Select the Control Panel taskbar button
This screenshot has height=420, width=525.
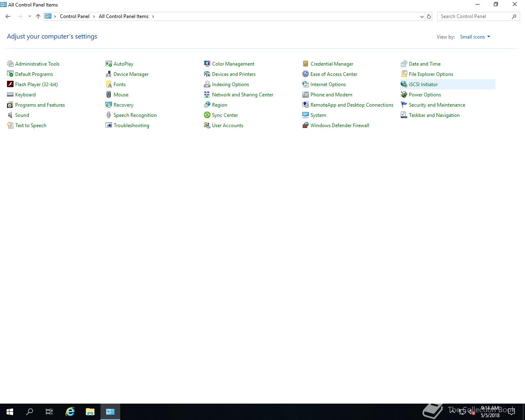[110, 412]
